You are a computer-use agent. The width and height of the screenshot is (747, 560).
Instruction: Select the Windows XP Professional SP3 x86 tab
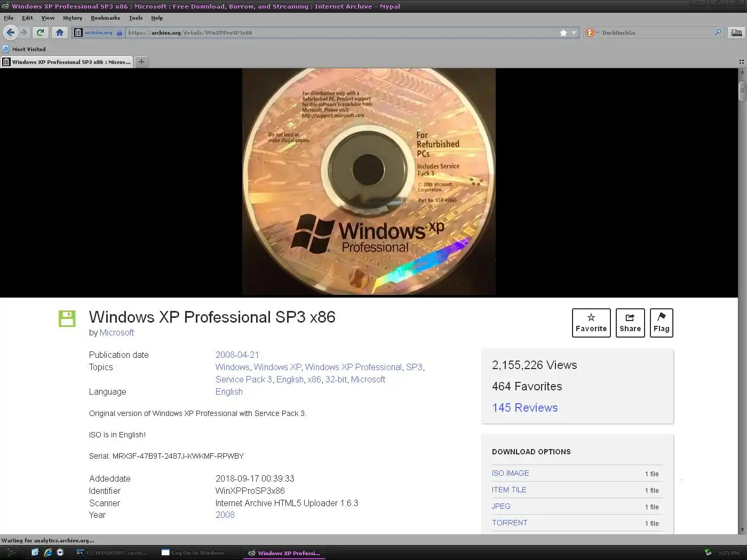[67, 62]
